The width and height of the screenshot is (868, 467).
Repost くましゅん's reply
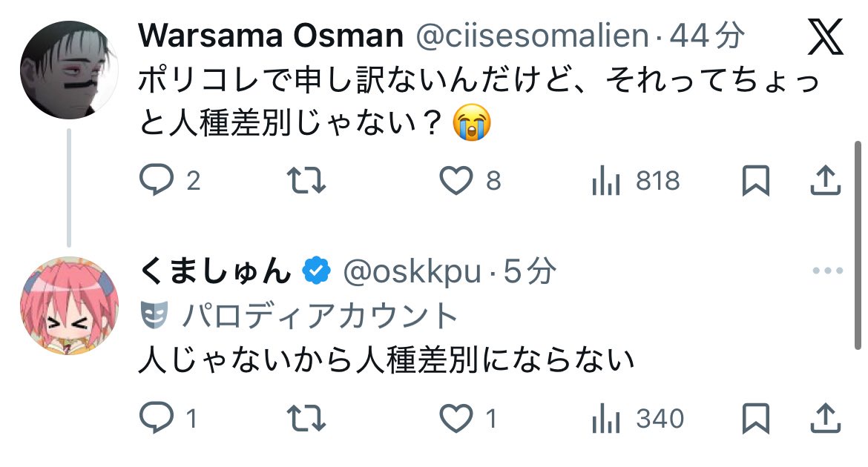[306, 420]
